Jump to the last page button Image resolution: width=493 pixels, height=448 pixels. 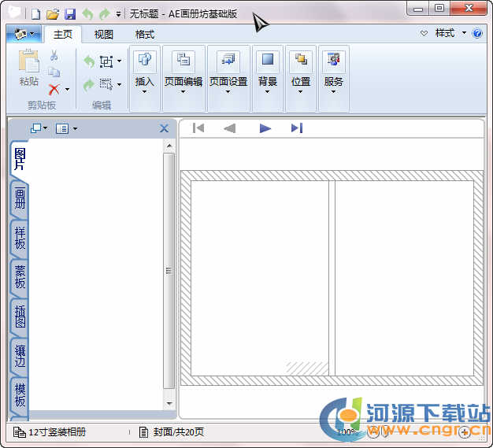click(x=297, y=128)
